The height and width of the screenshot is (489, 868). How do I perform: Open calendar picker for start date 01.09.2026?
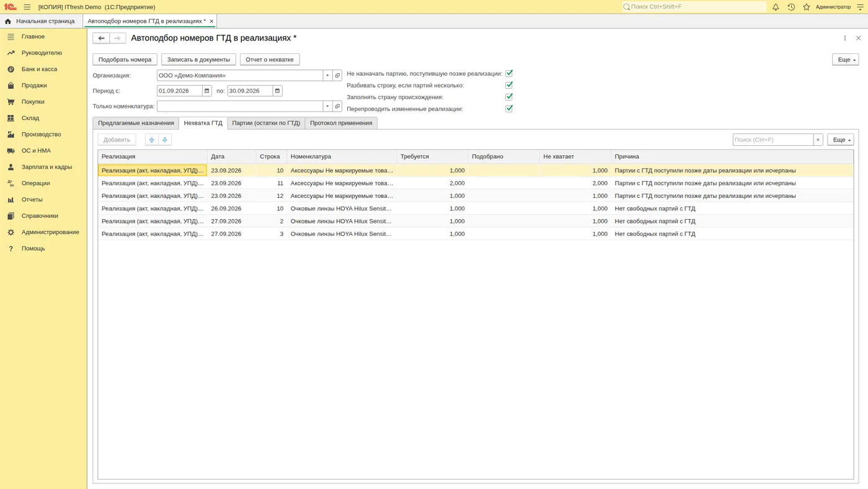tap(207, 91)
